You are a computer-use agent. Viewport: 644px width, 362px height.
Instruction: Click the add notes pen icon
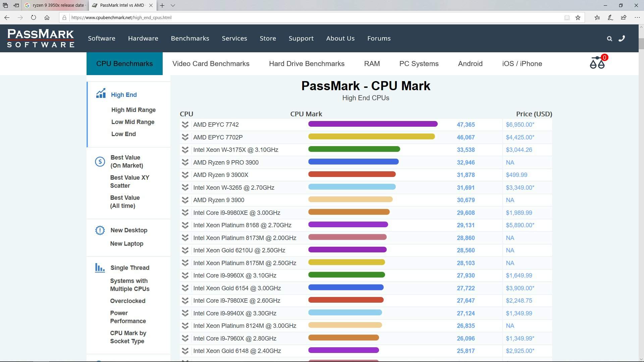(610, 17)
